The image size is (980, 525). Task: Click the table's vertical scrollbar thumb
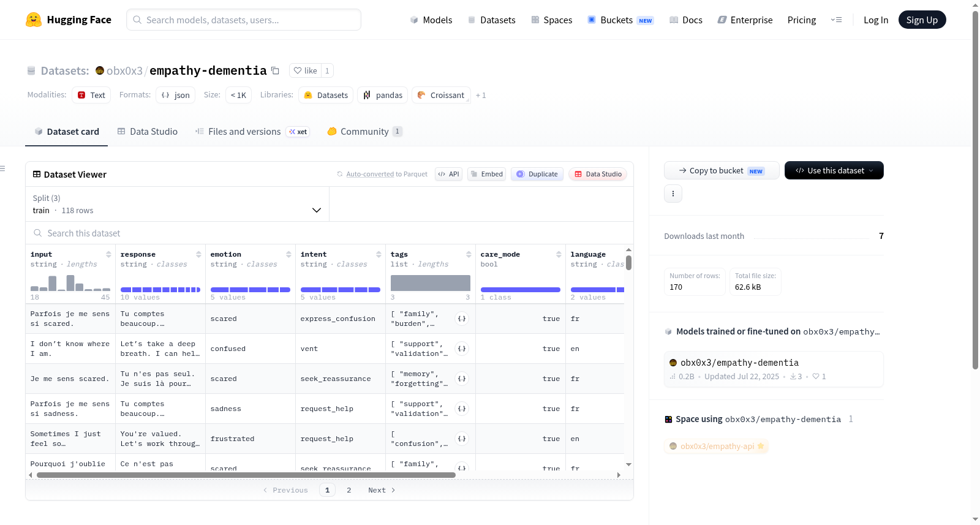[628, 263]
